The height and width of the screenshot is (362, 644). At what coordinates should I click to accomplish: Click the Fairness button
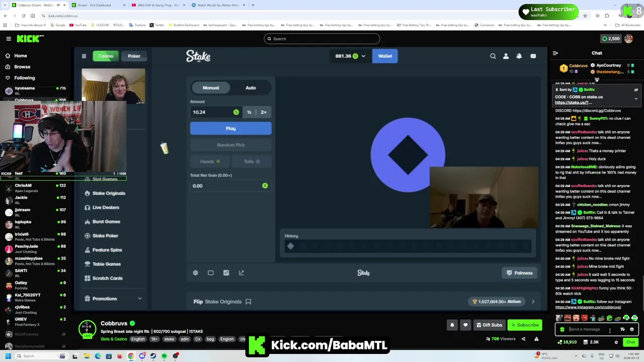pos(519,273)
